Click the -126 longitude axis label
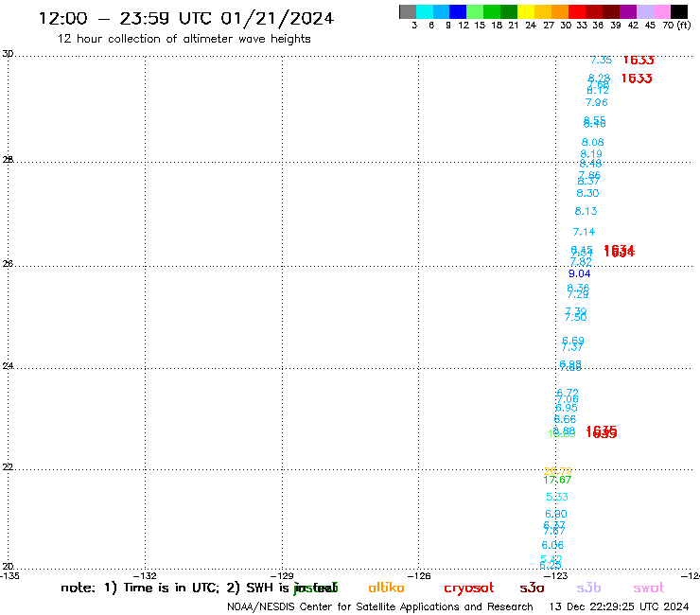The height and width of the screenshot is (615, 700). pos(419,576)
